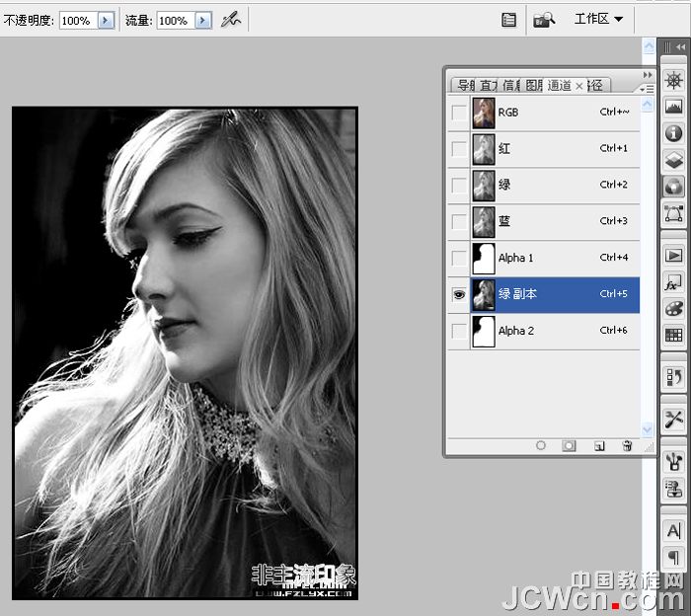Viewport: 691px width, 616px height.
Task: Switch to the 路径 tab
Action: 596,86
